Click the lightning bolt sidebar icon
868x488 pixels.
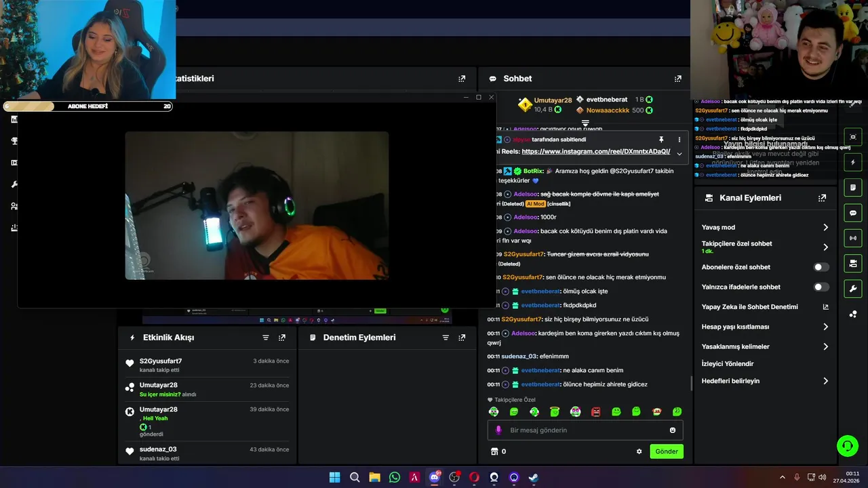pos(852,163)
